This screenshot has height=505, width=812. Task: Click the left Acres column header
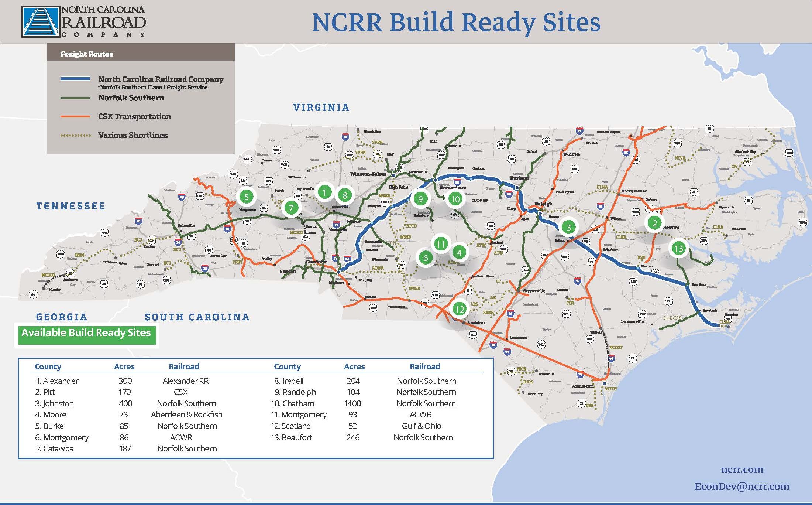[124, 366]
